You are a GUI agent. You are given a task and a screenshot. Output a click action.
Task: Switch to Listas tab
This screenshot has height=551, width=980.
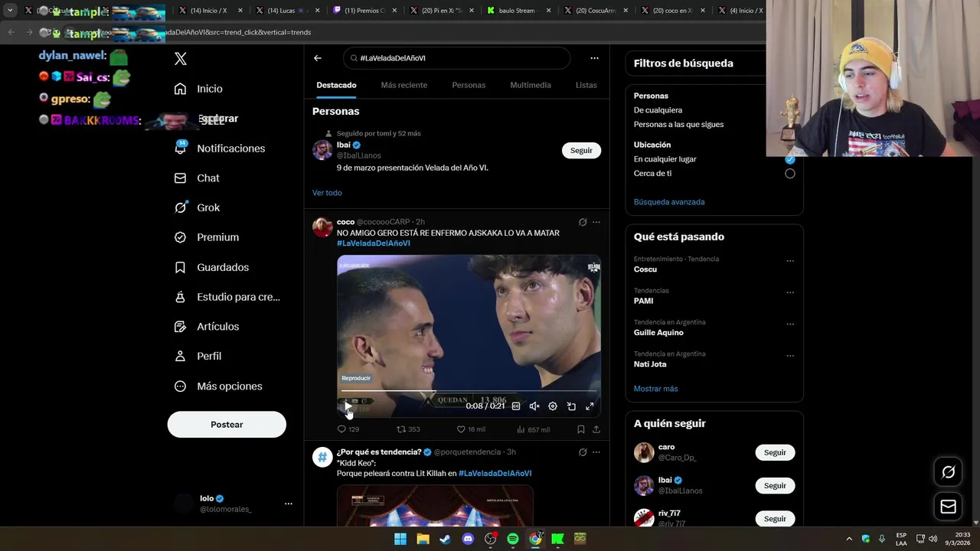tap(586, 85)
